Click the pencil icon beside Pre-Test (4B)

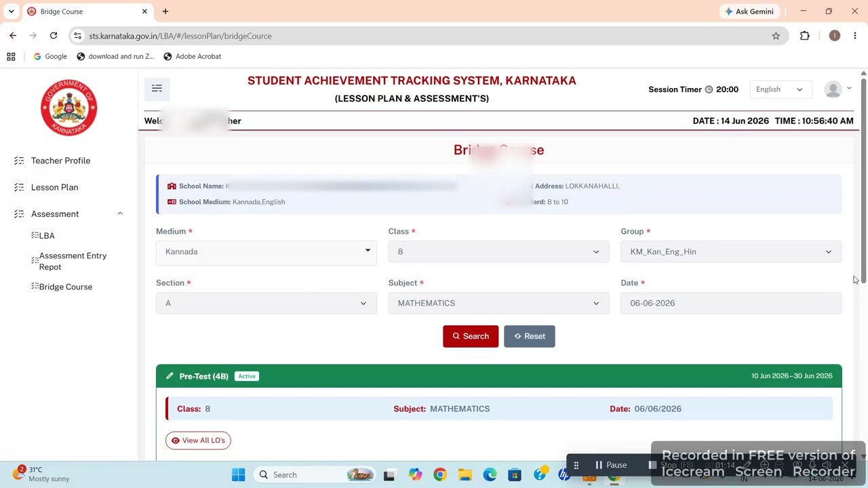click(x=170, y=376)
